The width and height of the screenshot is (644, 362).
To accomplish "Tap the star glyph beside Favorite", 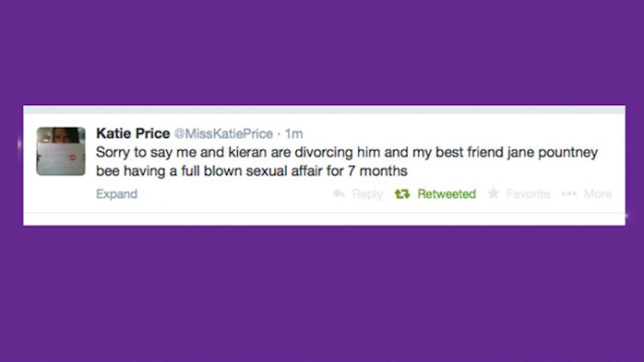I will click(492, 194).
